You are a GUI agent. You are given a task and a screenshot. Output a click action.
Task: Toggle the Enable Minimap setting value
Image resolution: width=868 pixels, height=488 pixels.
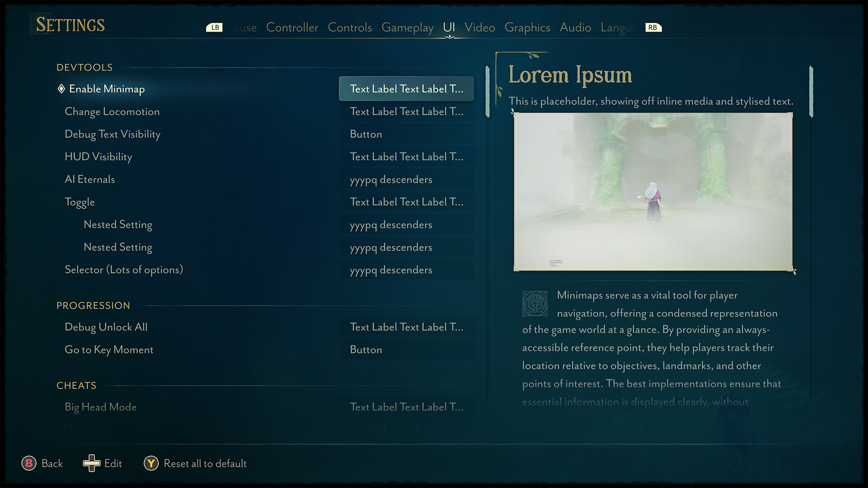tap(406, 89)
